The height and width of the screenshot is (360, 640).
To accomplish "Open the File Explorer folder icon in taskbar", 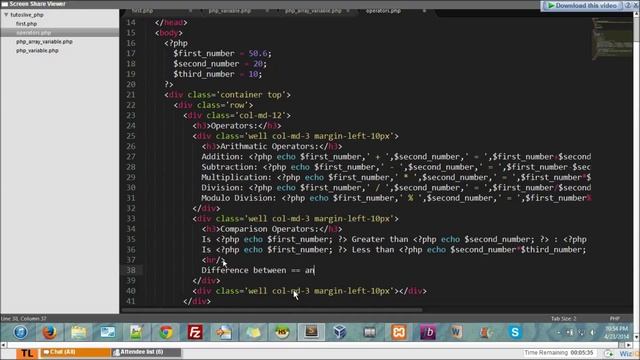I will click(x=78, y=332).
